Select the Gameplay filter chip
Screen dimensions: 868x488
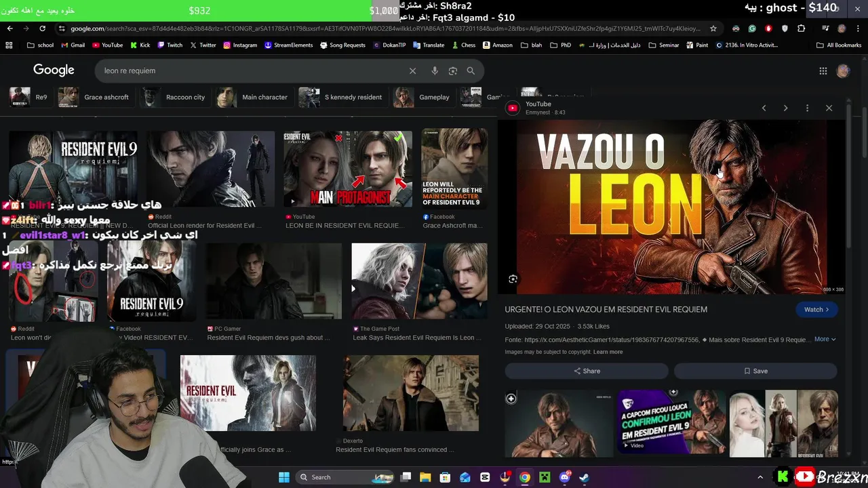(422, 97)
